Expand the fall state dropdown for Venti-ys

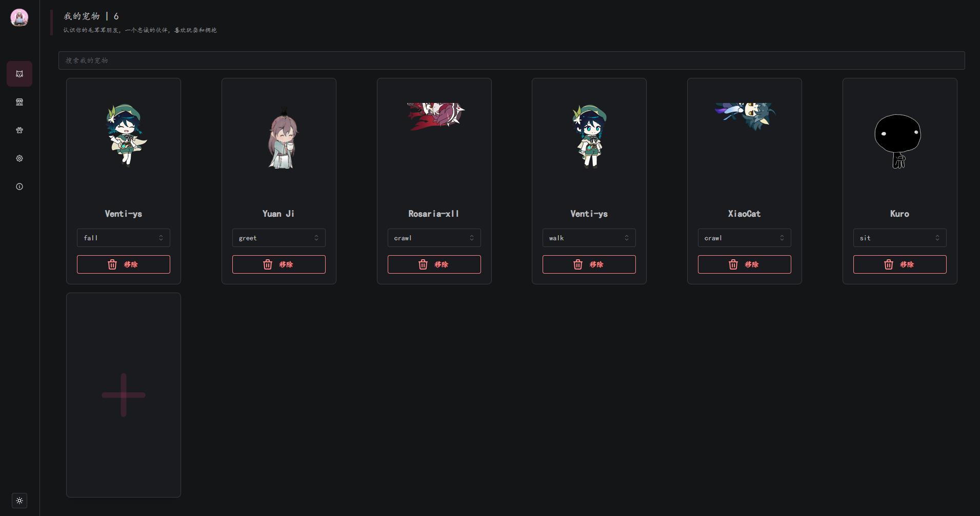point(124,238)
